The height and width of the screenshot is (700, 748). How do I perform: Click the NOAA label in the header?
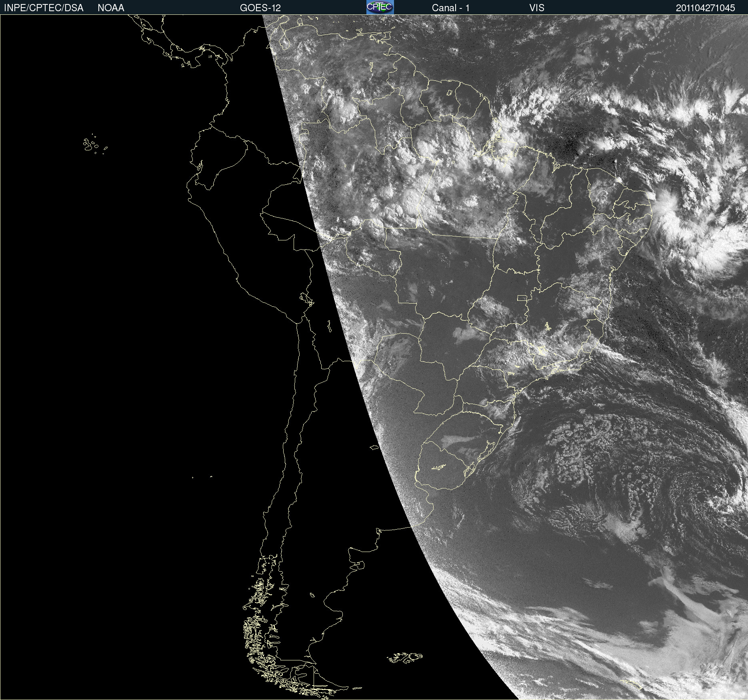point(111,8)
